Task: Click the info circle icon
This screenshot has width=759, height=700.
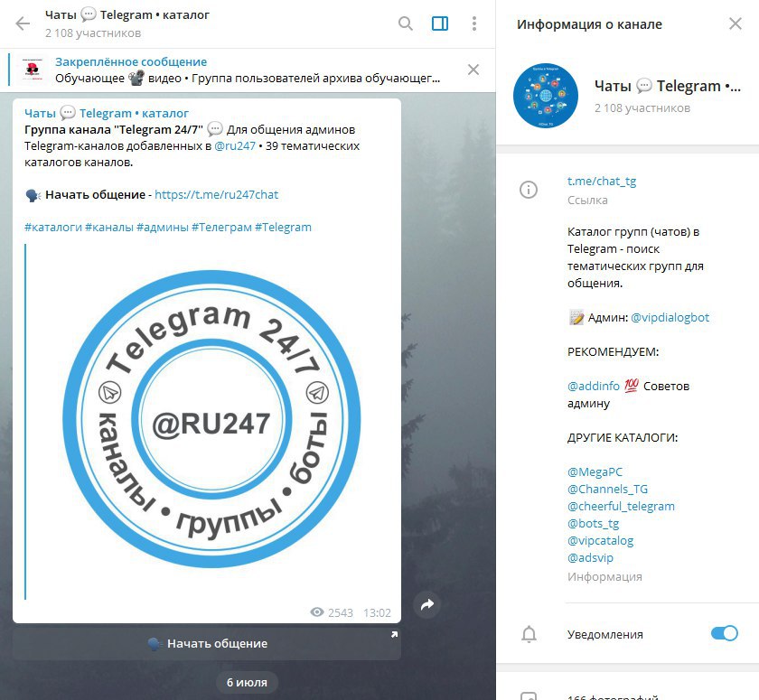Action: 529,189
